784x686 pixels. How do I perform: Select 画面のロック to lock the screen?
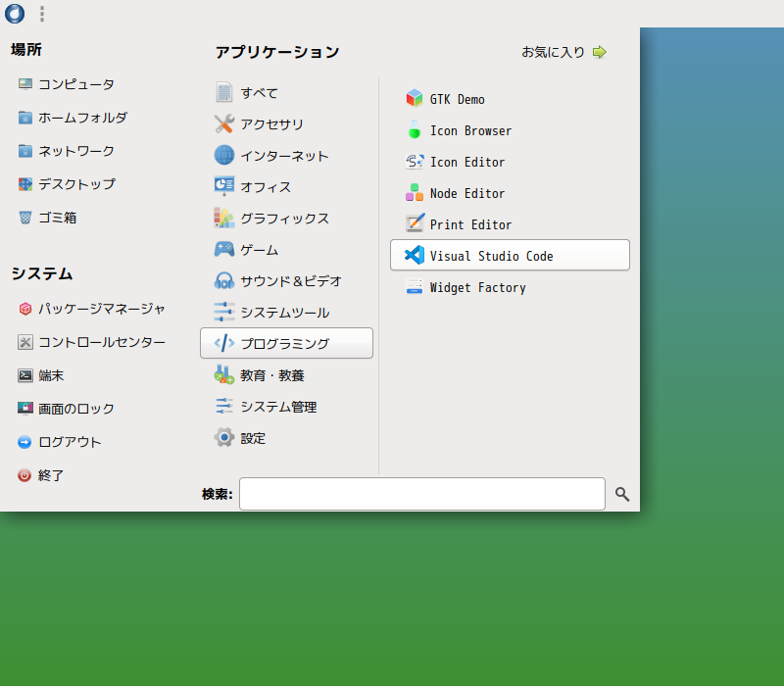coord(67,409)
